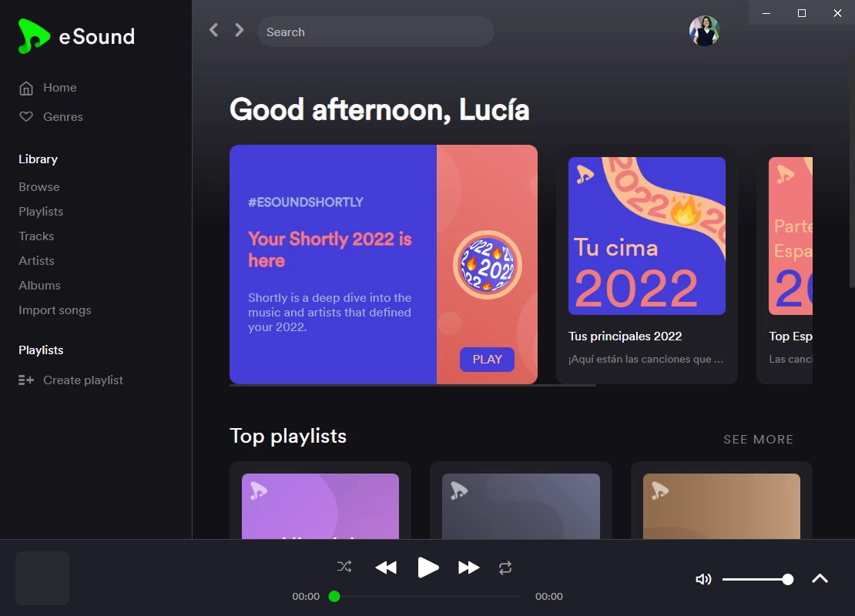Image resolution: width=855 pixels, height=616 pixels.
Task: Click PLAY on the Shortly 2022 banner
Action: point(487,360)
